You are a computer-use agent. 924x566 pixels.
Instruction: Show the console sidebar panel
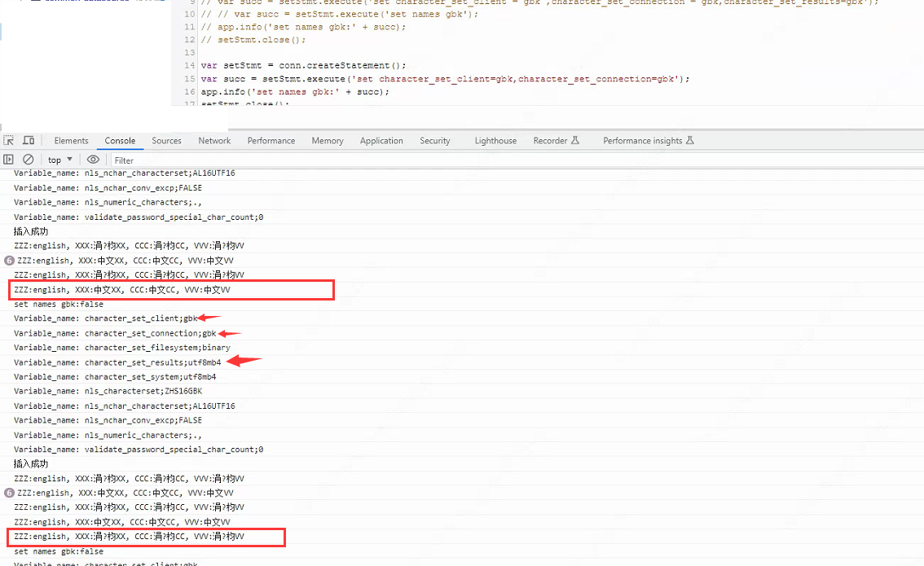point(9,160)
